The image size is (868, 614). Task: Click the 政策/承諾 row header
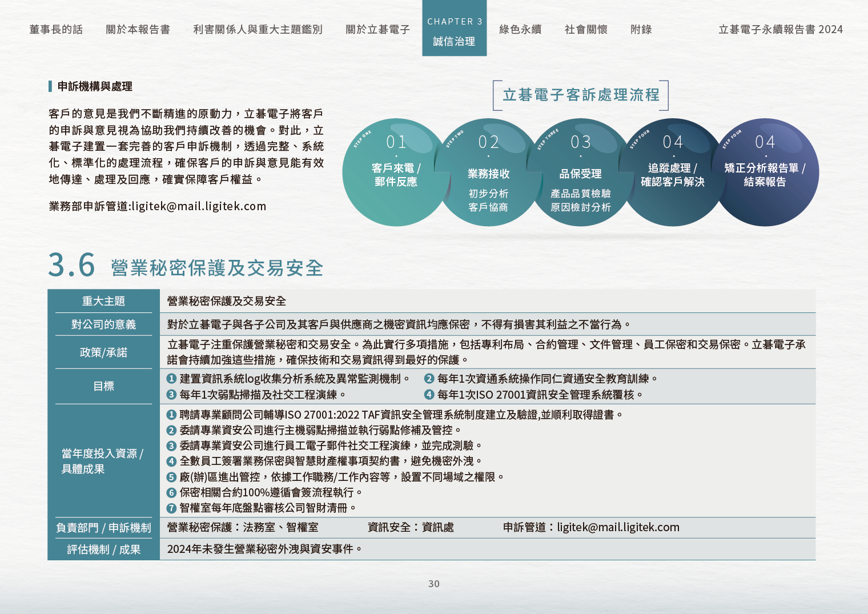click(x=103, y=352)
